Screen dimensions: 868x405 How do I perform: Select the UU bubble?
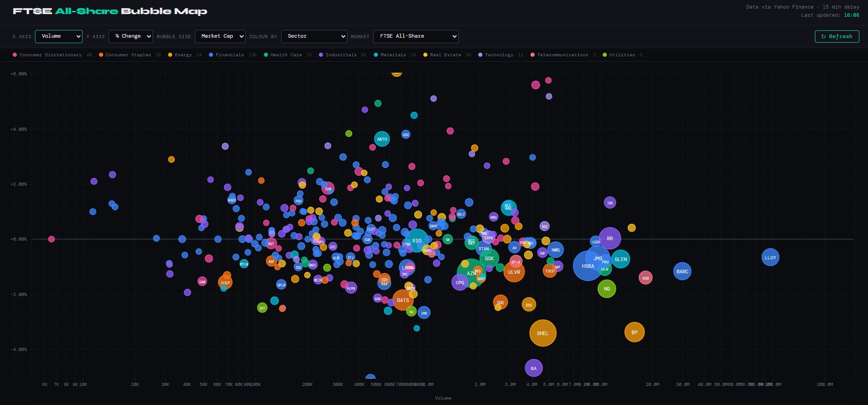point(411,312)
